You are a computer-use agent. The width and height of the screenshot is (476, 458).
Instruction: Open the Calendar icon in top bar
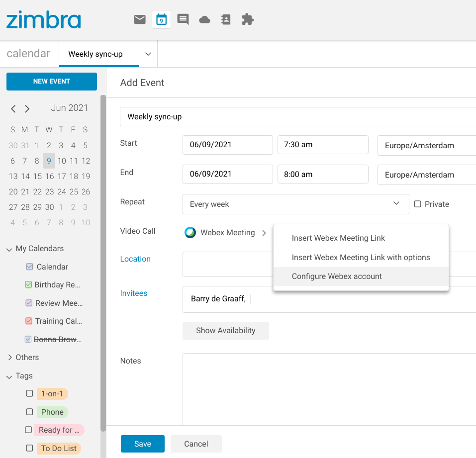161,19
